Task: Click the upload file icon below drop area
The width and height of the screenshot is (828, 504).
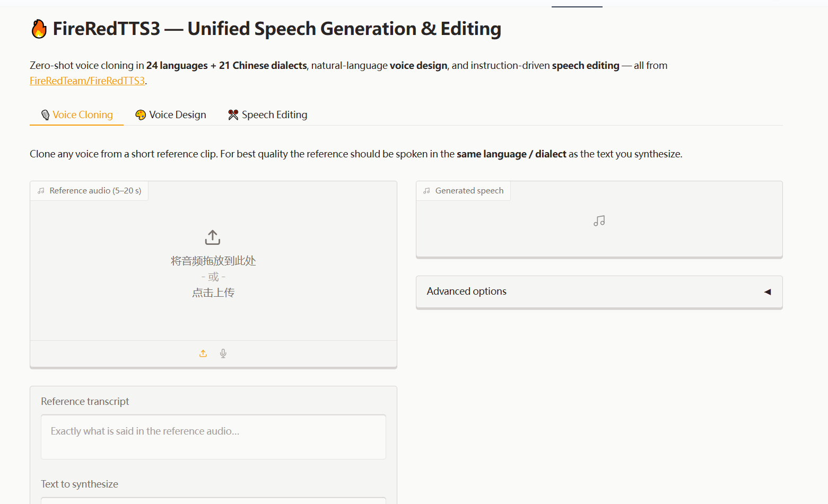Action: point(203,353)
